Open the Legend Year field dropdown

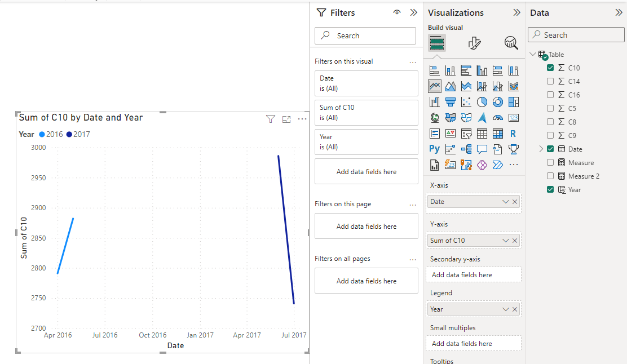(505, 309)
